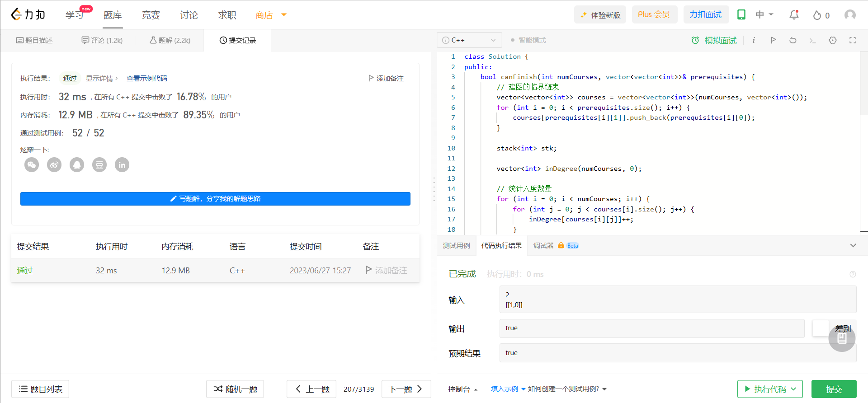Click 添加备注 in submission table row
868x403 pixels.
(x=386, y=270)
